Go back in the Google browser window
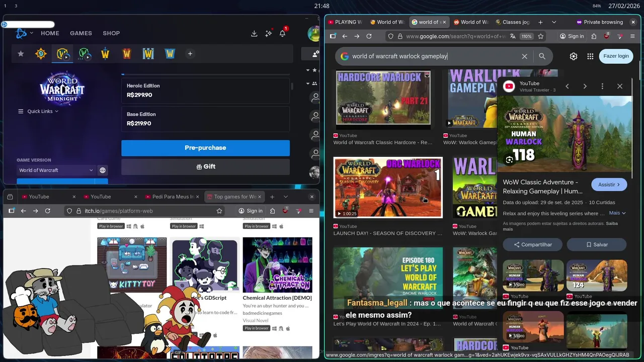 [x=345, y=36]
